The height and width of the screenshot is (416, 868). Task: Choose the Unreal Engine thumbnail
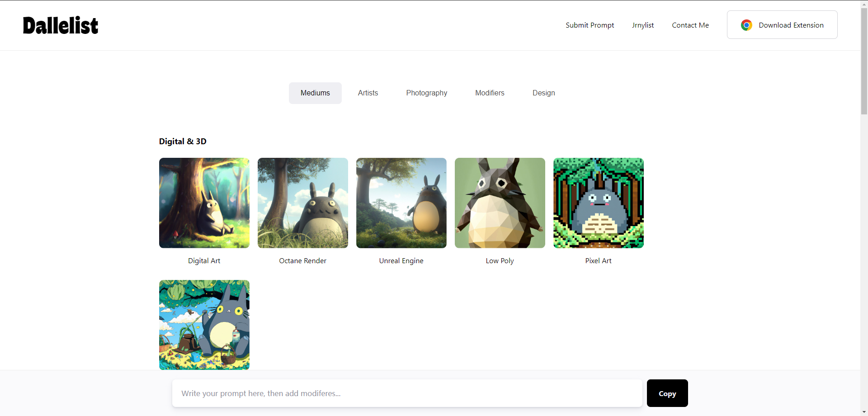(x=401, y=203)
